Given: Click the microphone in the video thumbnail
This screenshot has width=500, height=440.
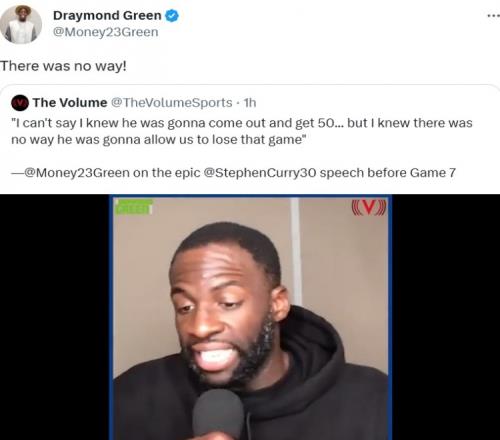Looking at the screenshot, I should point(218,415).
